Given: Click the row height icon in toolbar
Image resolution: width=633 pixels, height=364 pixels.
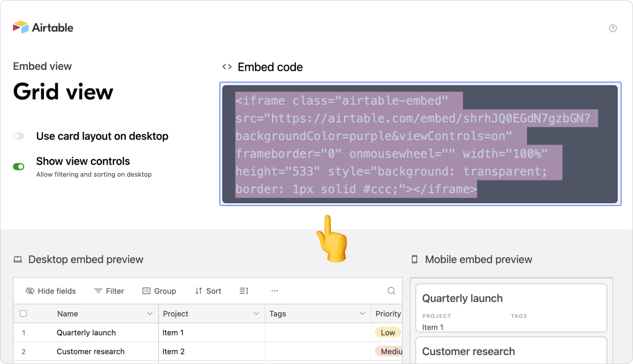Looking at the screenshot, I should pyautogui.click(x=244, y=291).
